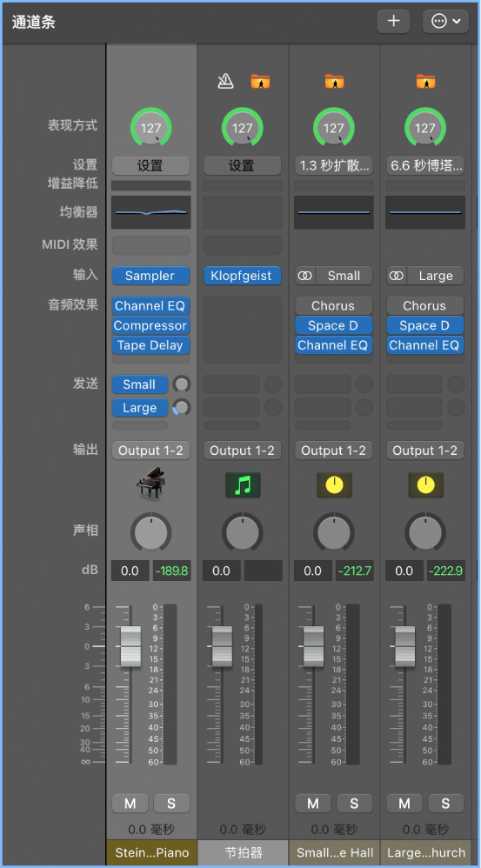Screen dimensions: 481x868
Task: Open the more options ellipsis menu
Action: pyautogui.click(x=445, y=21)
